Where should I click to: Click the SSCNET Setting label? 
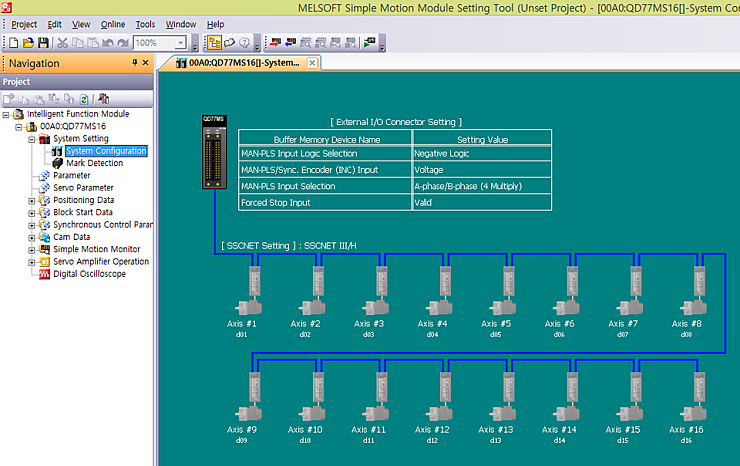point(289,246)
